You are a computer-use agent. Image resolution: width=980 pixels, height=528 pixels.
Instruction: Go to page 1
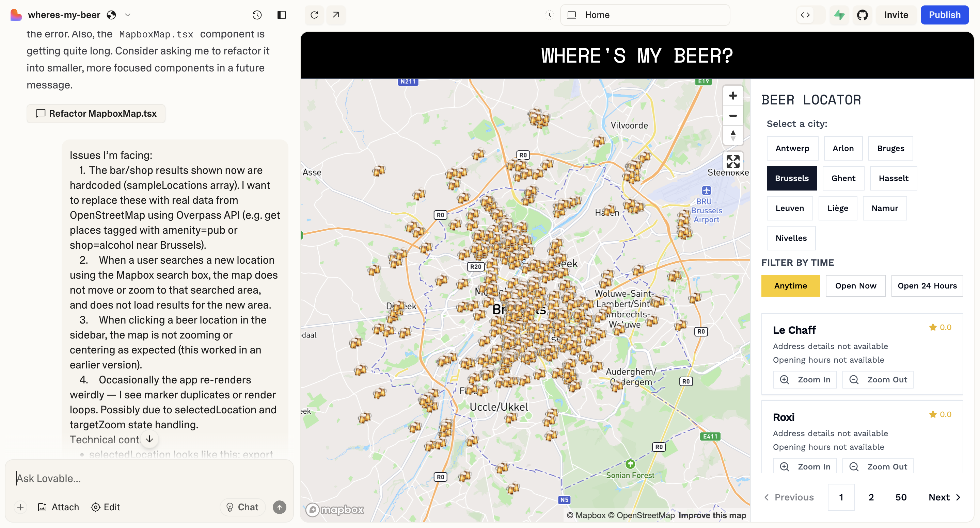(841, 498)
